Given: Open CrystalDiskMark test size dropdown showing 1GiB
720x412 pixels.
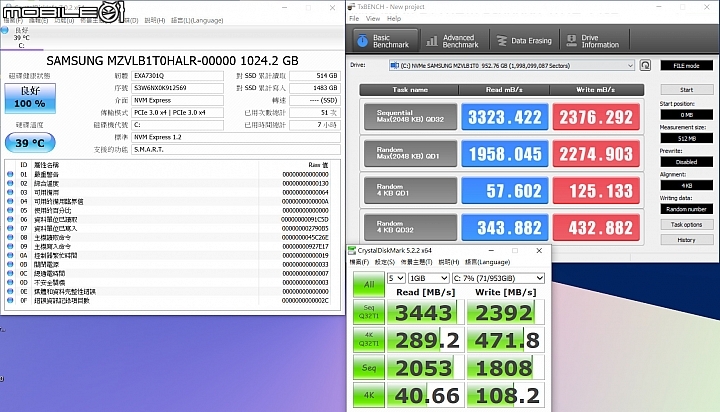Looking at the screenshot, I should (x=428, y=278).
